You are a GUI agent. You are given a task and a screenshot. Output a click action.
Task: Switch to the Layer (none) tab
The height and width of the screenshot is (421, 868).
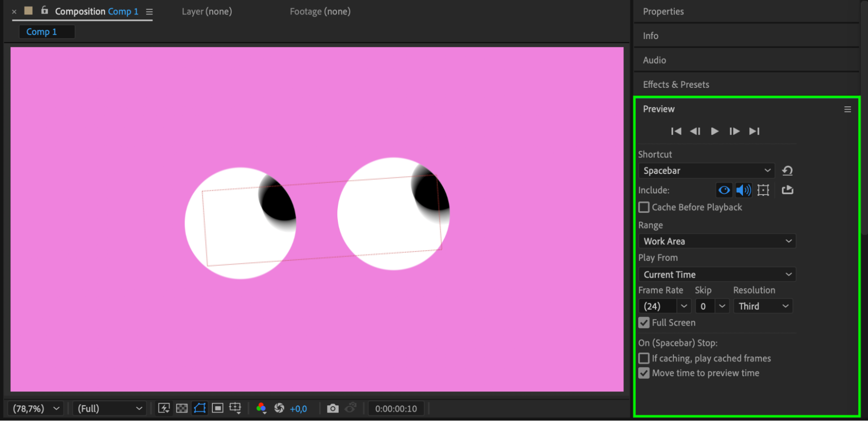tap(207, 12)
